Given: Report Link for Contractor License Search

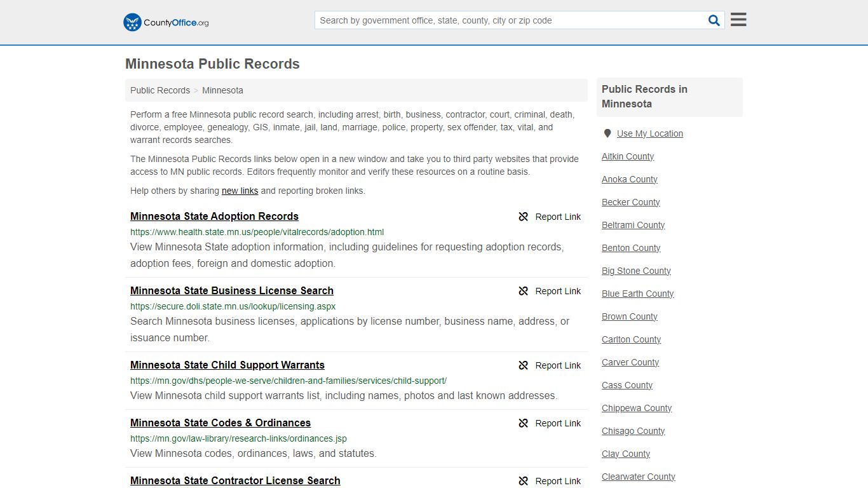Looking at the screenshot, I should (558, 481).
